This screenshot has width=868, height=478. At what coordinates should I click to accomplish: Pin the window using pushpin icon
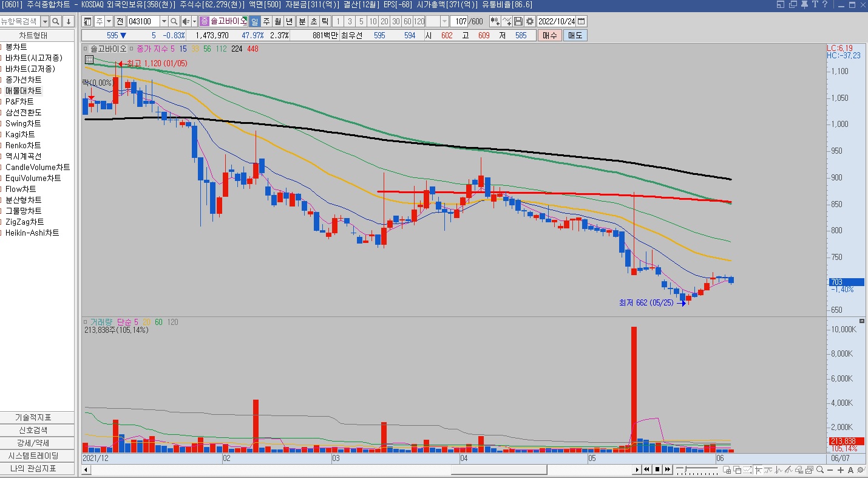click(805, 4)
